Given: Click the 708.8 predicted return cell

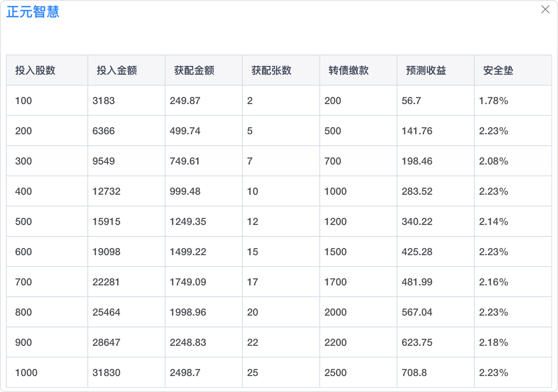Looking at the screenshot, I should [414, 373].
